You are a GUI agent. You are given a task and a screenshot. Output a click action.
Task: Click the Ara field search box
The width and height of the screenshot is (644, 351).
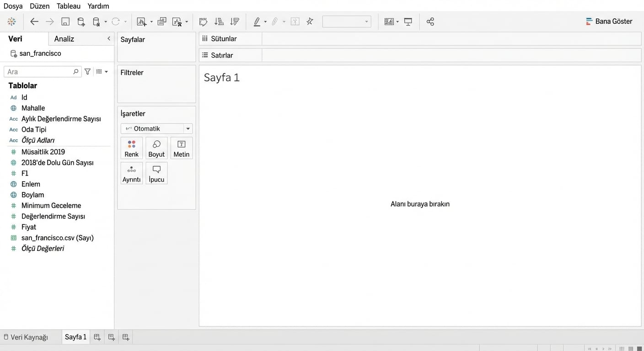tap(39, 72)
